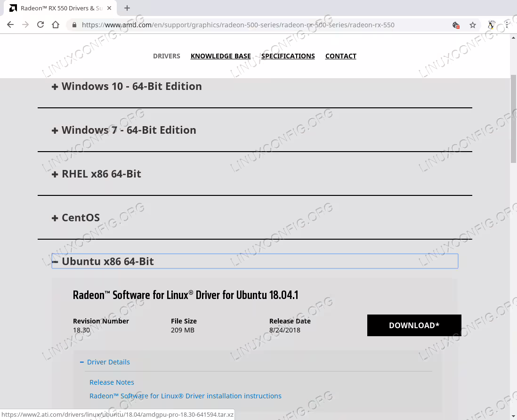Image resolution: width=517 pixels, height=420 pixels.
Task: Bookmark this page with the star icon
Action: pos(473,25)
